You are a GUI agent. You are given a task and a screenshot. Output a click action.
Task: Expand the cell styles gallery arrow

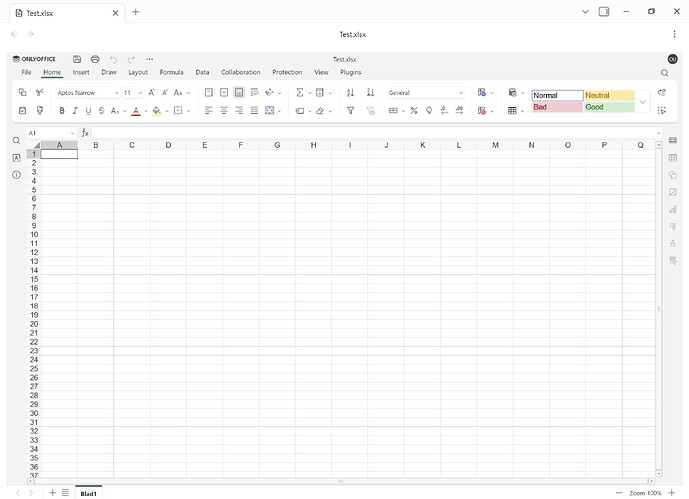(642, 102)
